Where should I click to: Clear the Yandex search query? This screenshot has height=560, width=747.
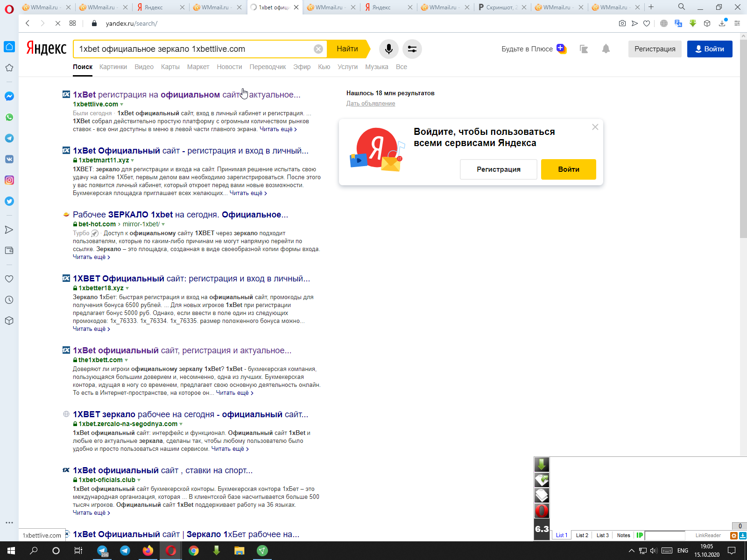(x=318, y=49)
